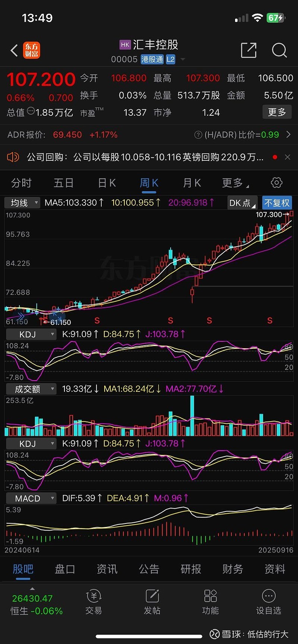Tap the MA5:103.330 label
Viewport: 298px width, 644px height.
pyautogui.click(x=74, y=203)
